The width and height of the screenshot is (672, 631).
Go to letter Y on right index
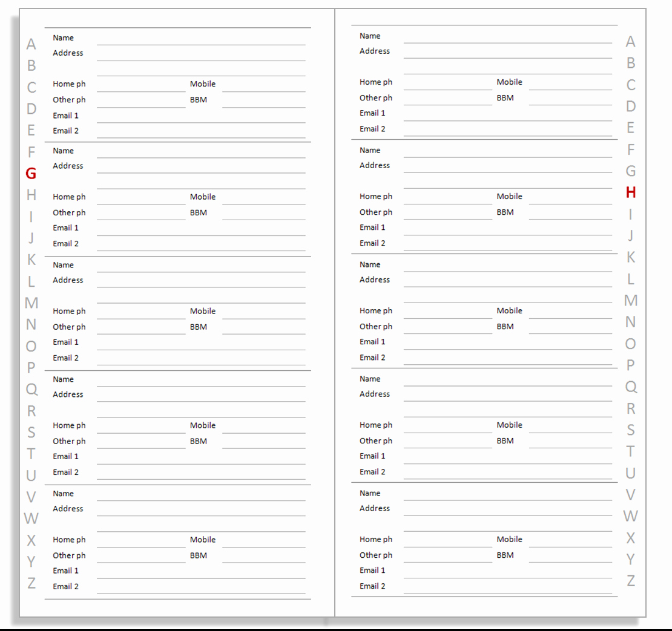(x=630, y=559)
